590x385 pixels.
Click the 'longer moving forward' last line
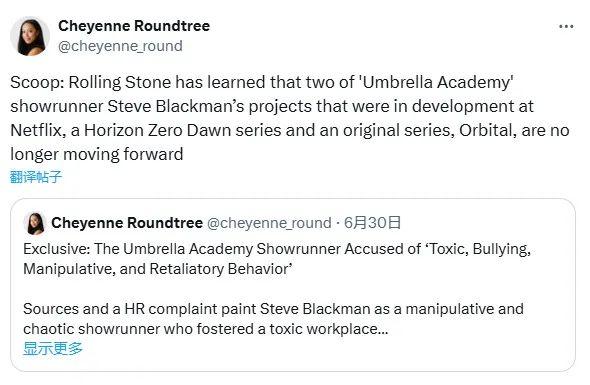pyautogui.click(x=97, y=154)
